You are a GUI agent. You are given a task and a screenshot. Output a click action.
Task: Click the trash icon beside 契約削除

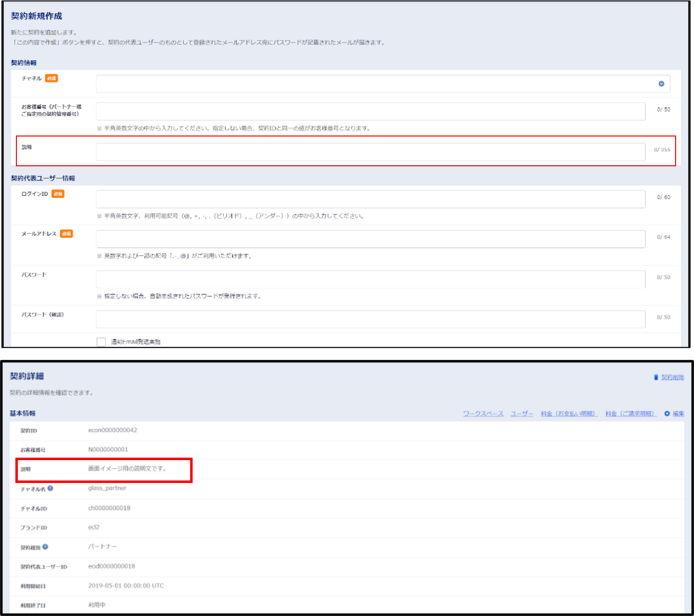655,377
